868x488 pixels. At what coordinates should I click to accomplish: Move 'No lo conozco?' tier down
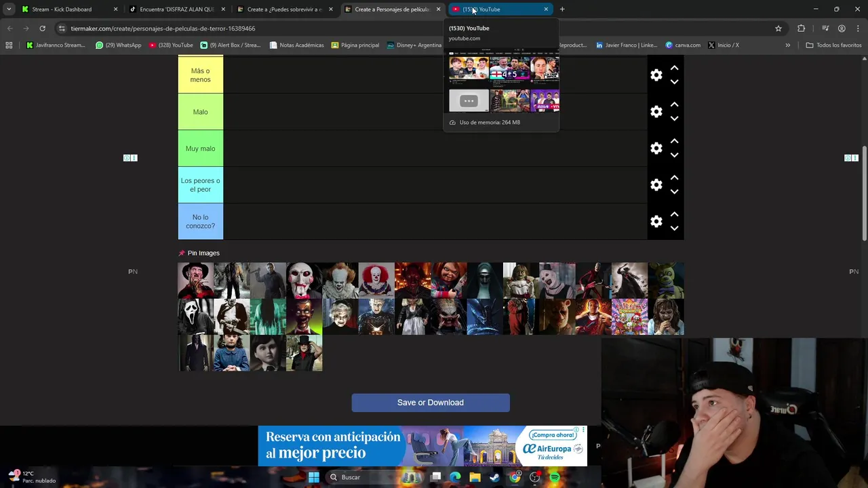pyautogui.click(x=674, y=228)
